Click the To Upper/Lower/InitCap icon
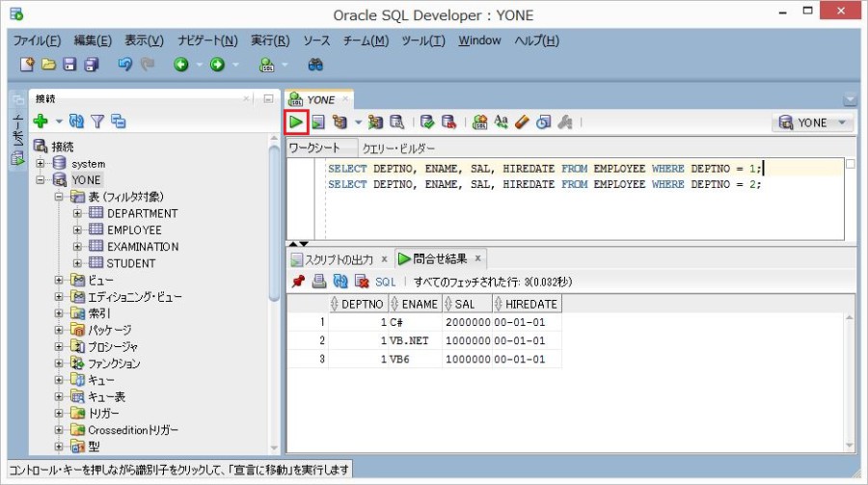 point(501,121)
